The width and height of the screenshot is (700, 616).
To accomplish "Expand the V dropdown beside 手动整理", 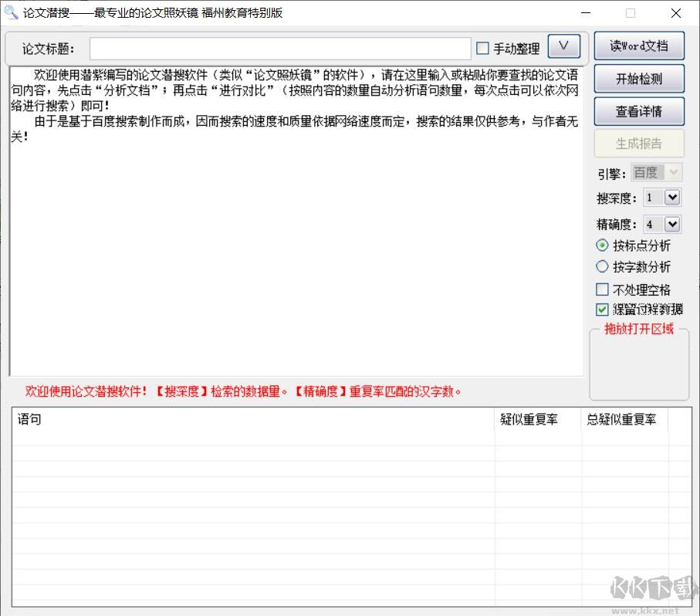I will tap(564, 46).
